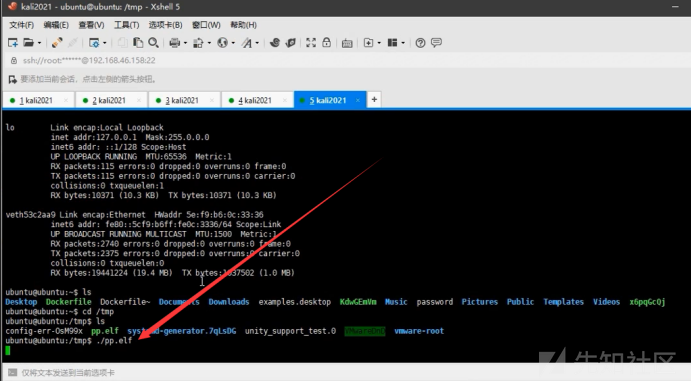Click the keyboard mapping icon

(x=347, y=43)
